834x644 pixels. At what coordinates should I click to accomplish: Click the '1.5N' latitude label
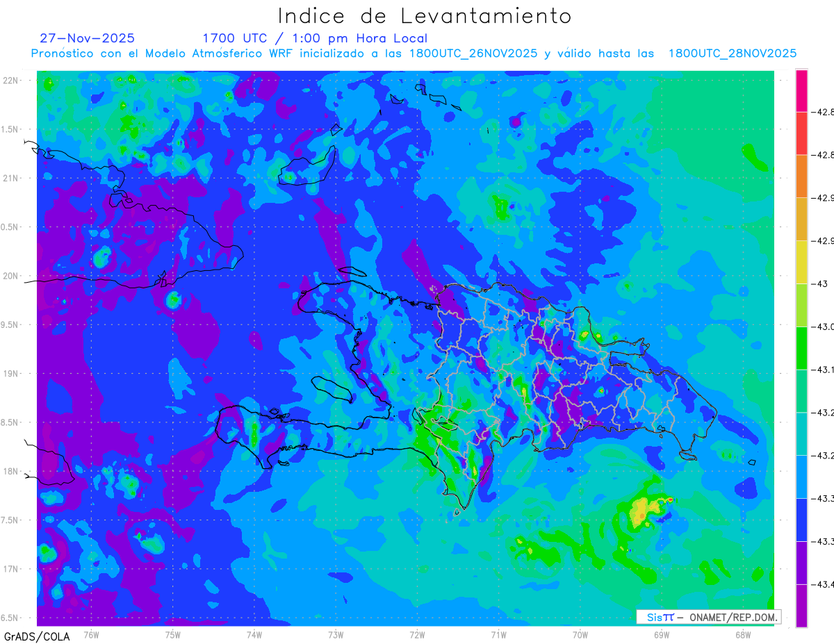coord(10,130)
